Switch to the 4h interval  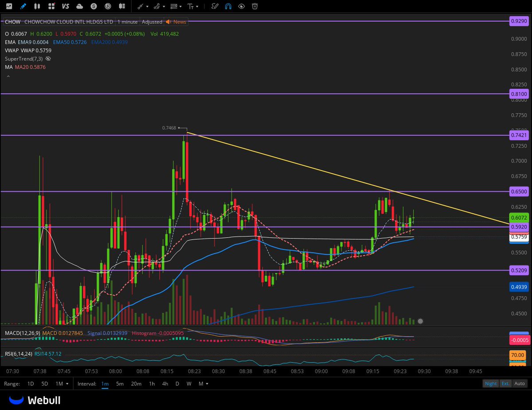pyautogui.click(x=165, y=383)
